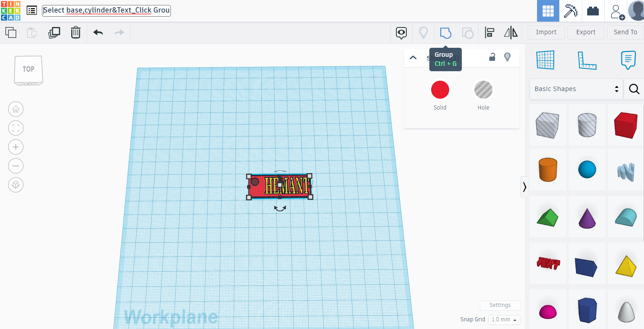Click the red Solid color swatch

tap(440, 89)
